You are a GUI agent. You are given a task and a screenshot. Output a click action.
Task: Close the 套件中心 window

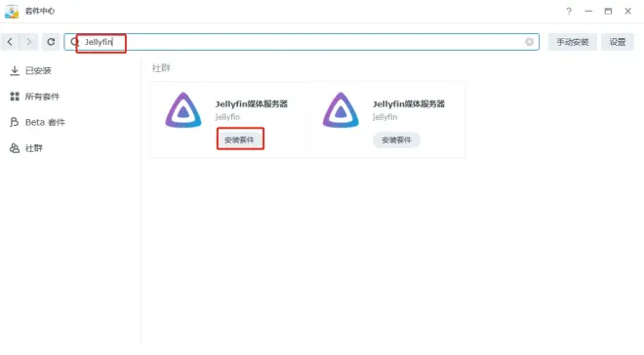click(628, 11)
